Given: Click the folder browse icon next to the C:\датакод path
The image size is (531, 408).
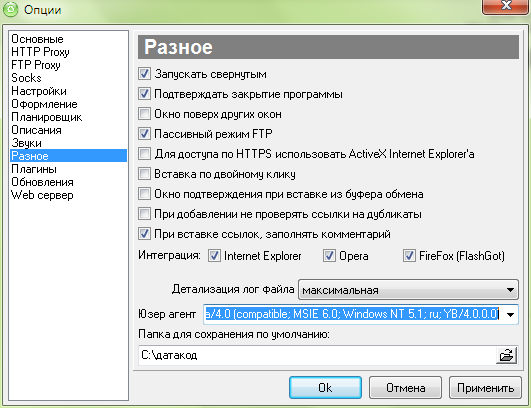Looking at the screenshot, I should 506,356.
